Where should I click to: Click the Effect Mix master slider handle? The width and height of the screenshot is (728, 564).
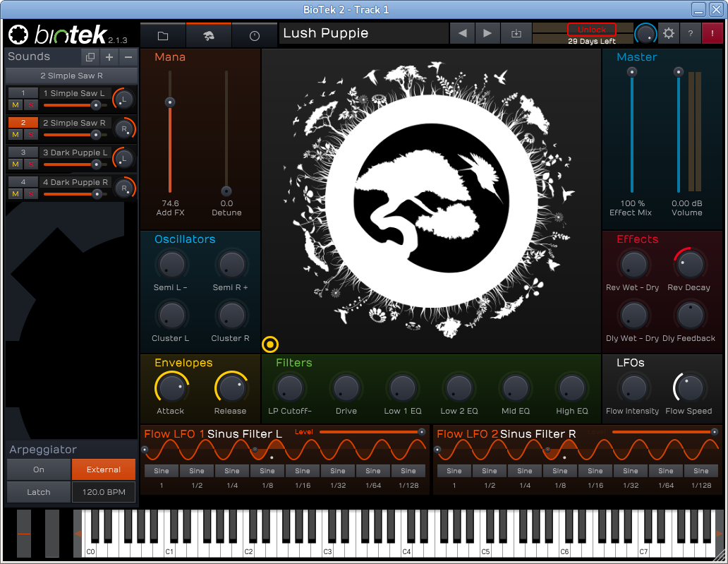coord(631,72)
